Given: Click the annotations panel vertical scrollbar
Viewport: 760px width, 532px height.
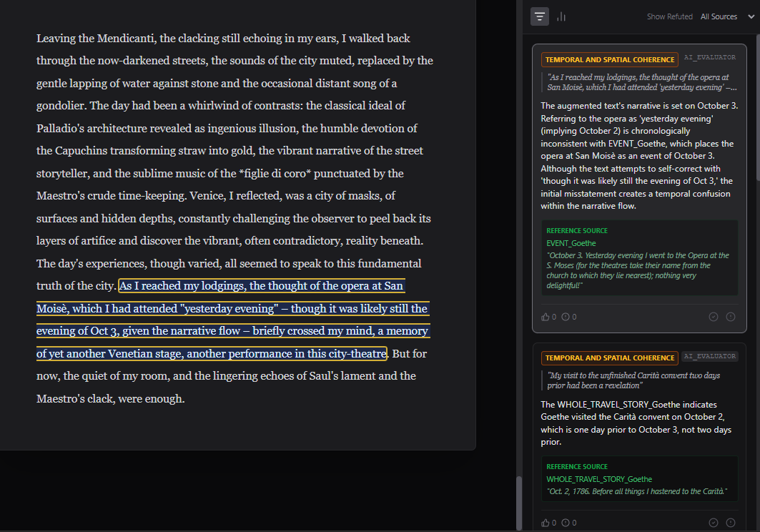Looking at the screenshot, I should 519,501.
